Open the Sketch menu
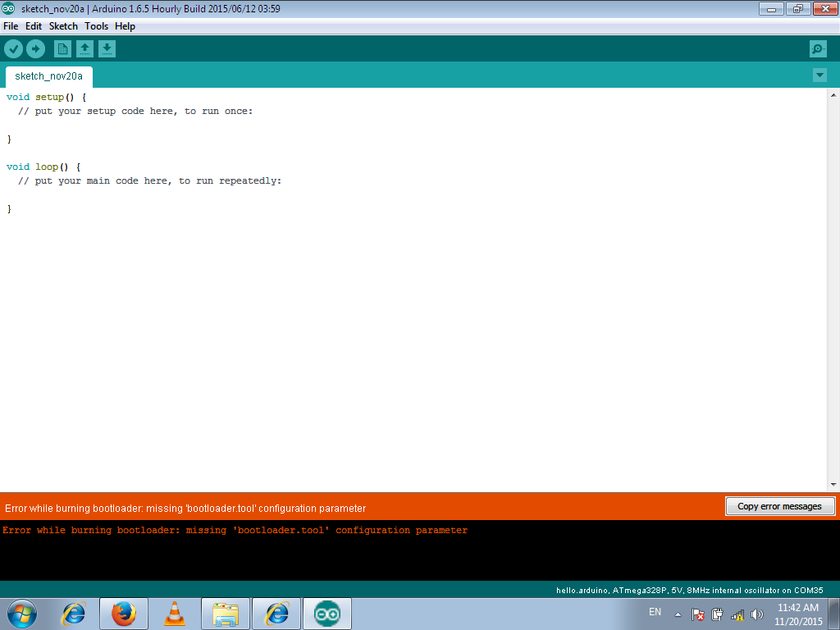The height and width of the screenshot is (630, 840). [63, 26]
